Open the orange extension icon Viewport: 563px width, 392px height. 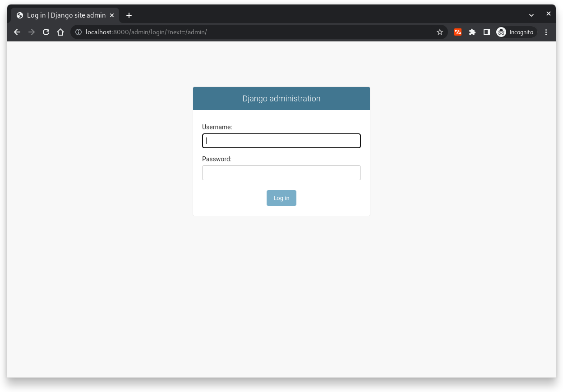click(x=458, y=32)
